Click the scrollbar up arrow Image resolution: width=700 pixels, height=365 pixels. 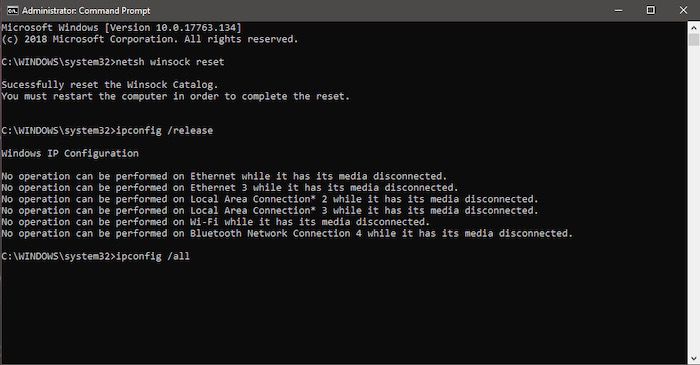(x=693, y=28)
